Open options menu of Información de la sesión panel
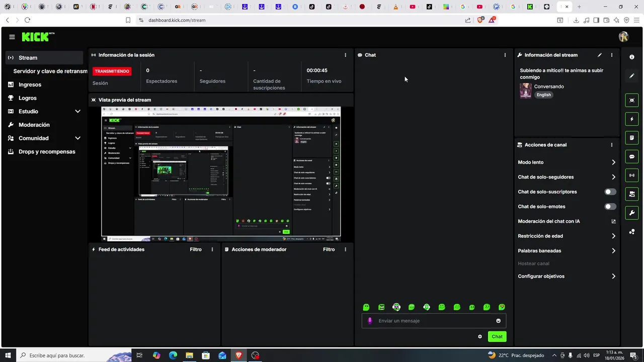 coord(345,55)
